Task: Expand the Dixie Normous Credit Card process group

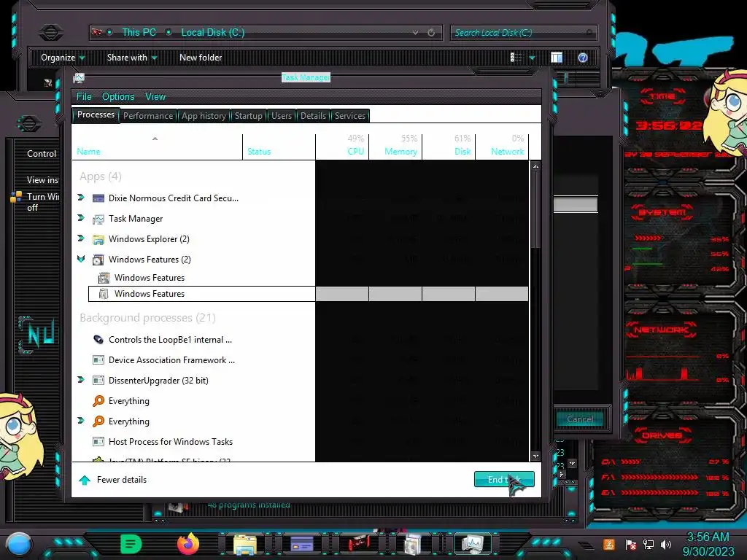Action: [x=81, y=197]
